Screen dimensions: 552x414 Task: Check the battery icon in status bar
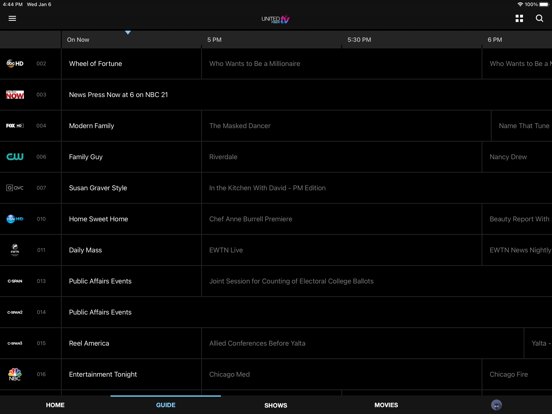click(x=544, y=4)
